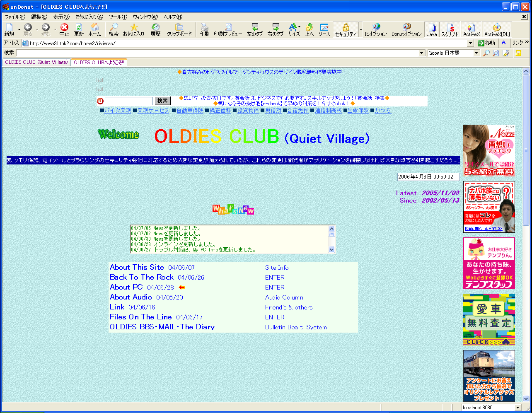
Task: Click the 中止 (Stop) toolbar icon
Action: pyautogui.click(x=64, y=29)
